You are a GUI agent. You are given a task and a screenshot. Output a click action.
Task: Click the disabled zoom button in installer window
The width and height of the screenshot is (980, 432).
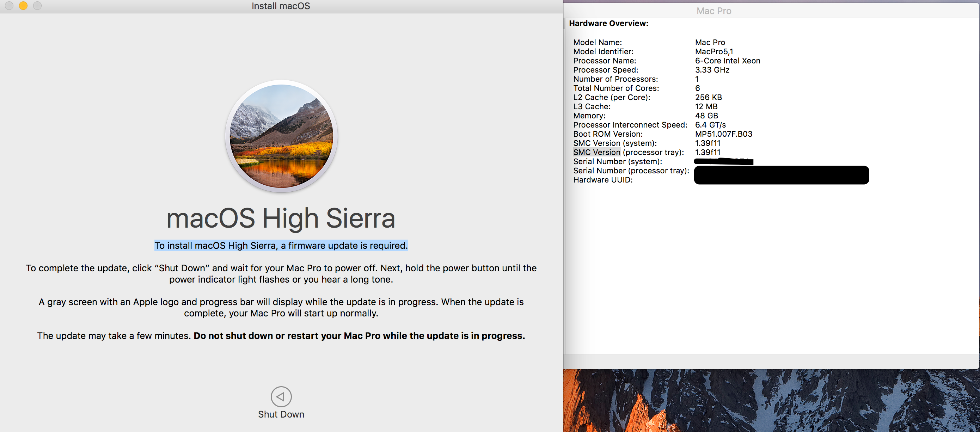point(37,6)
